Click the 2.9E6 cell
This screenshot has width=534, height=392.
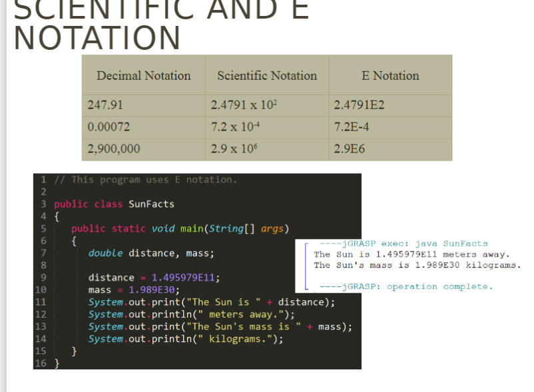pyautogui.click(x=350, y=148)
